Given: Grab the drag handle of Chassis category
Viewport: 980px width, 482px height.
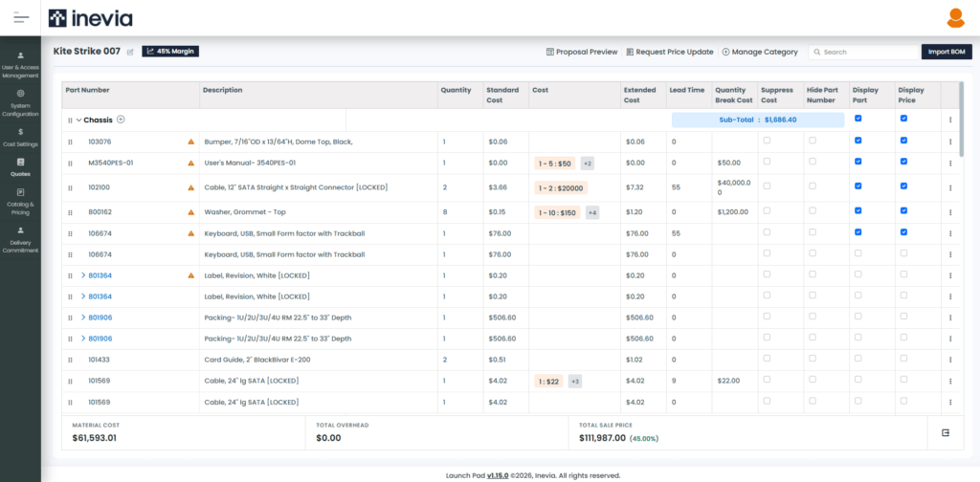Looking at the screenshot, I should click(70, 120).
